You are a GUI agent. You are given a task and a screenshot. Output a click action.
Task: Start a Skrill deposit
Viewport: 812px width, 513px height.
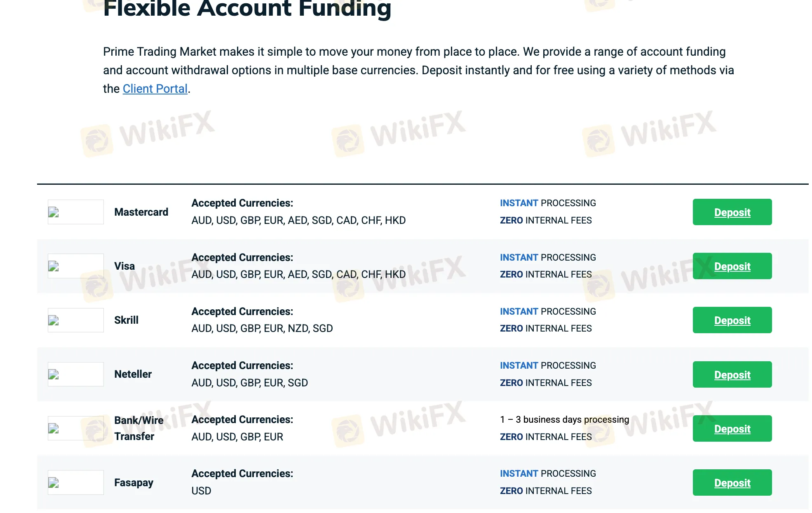[732, 320]
